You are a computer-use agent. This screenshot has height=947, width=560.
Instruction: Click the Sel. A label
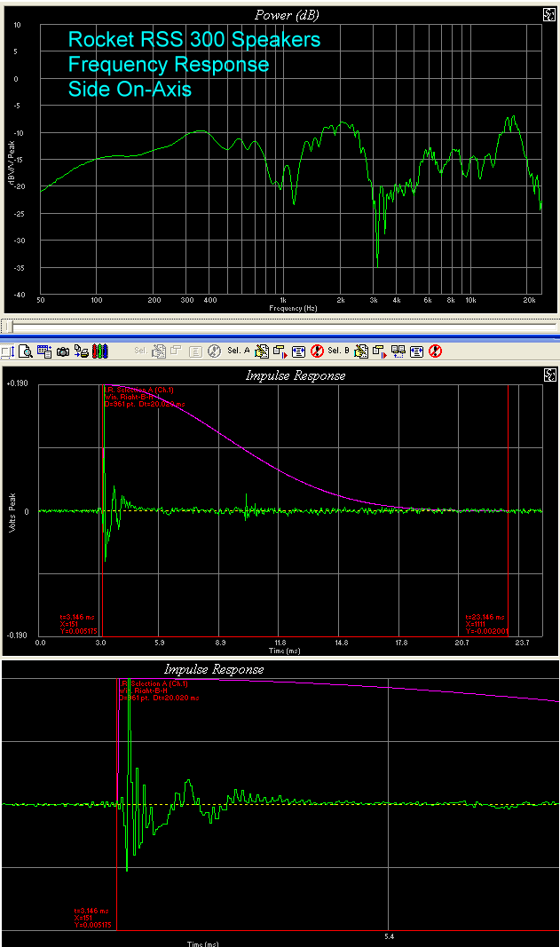[x=239, y=351]
